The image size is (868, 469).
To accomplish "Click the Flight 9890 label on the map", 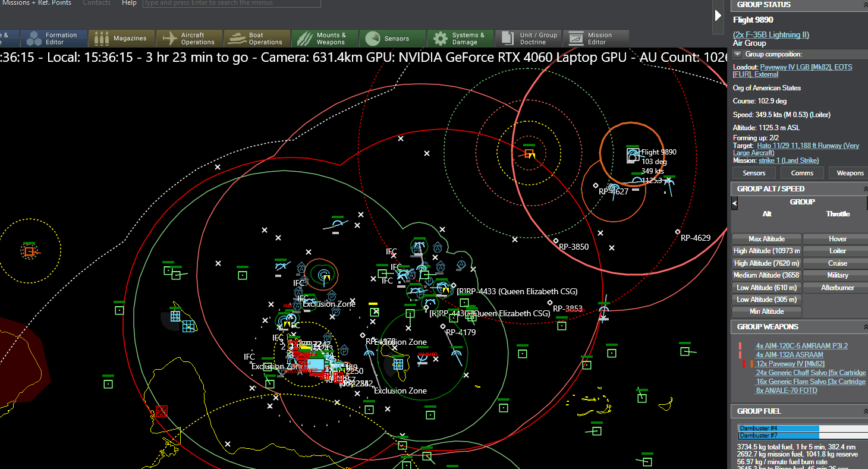I will click(x=659, y=152).
